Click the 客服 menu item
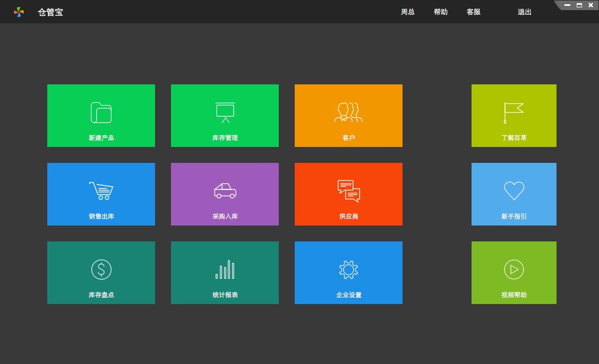599x364 pixels. 473,12
